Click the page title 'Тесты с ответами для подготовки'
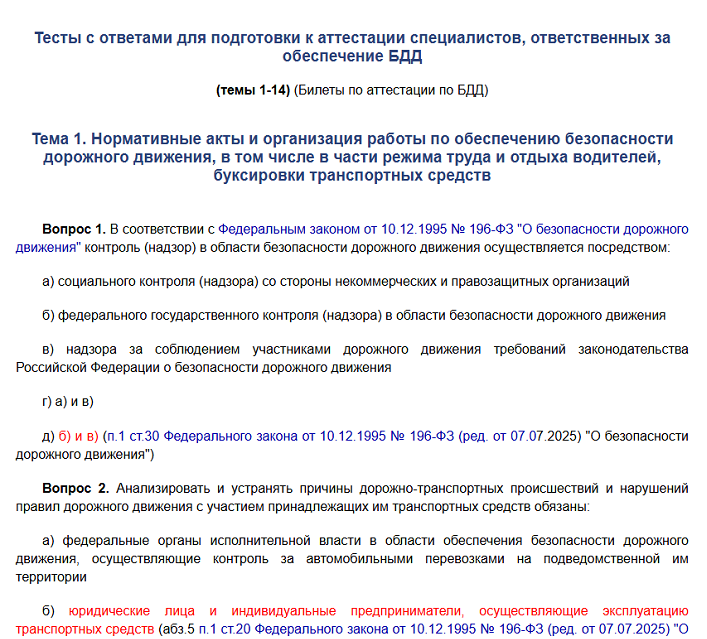Viewport: 707px width, 639px height. coord(353,38)
